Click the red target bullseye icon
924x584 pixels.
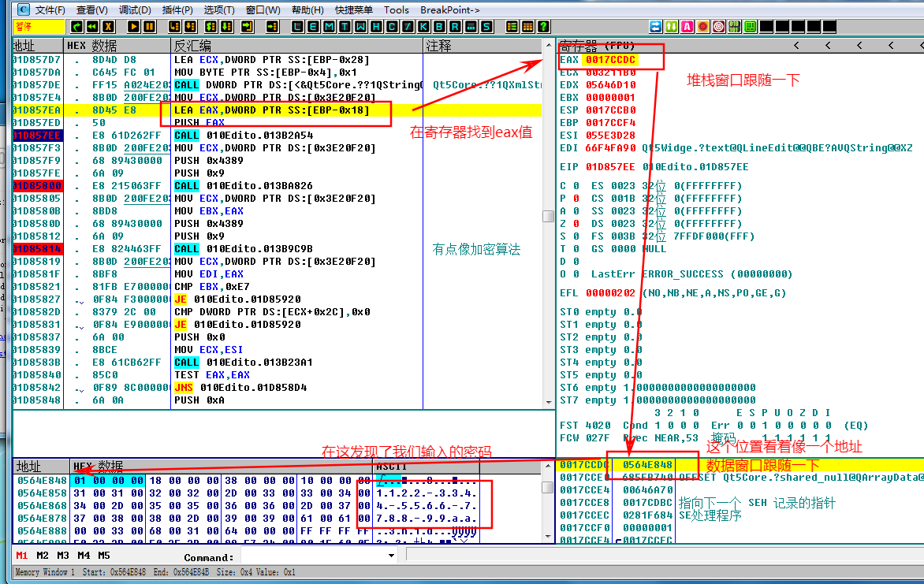[719, 27]
